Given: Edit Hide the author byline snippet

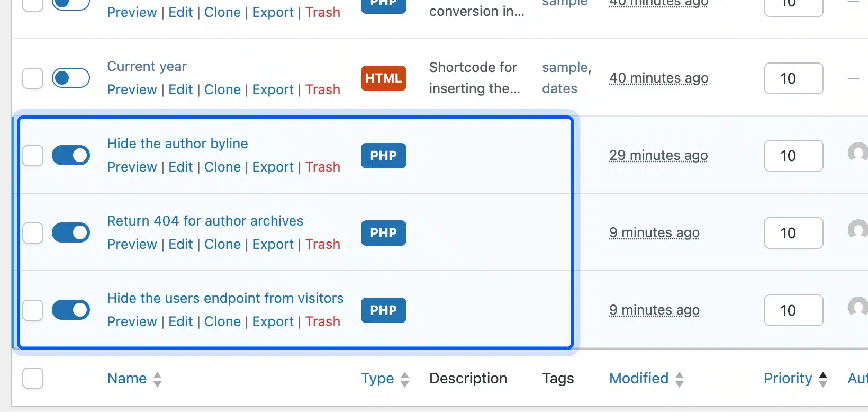Looking at the screenshot, I should click(x=180, y=167).
